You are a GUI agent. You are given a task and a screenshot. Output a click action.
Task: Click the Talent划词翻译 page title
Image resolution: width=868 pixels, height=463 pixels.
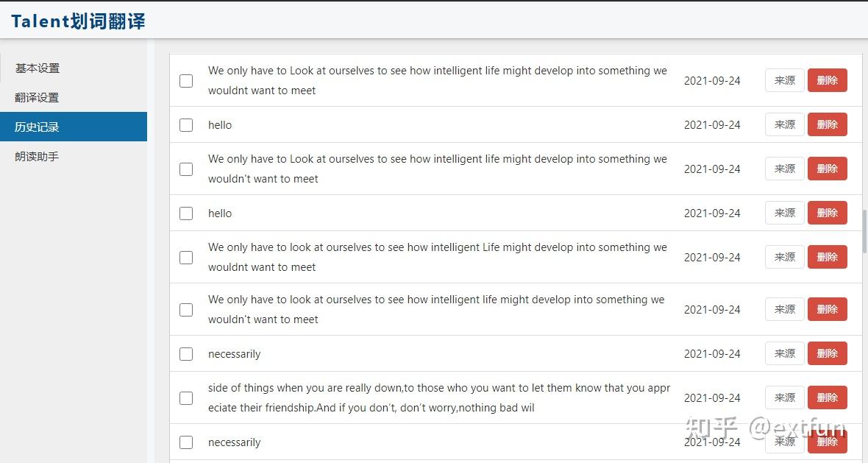[x=78, y=21]
